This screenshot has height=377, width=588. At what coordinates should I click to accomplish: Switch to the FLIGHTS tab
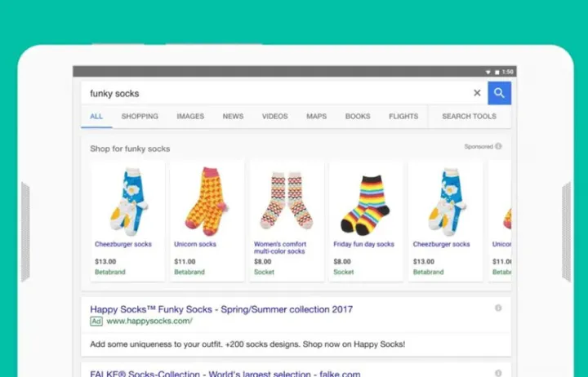coord(403,117)
